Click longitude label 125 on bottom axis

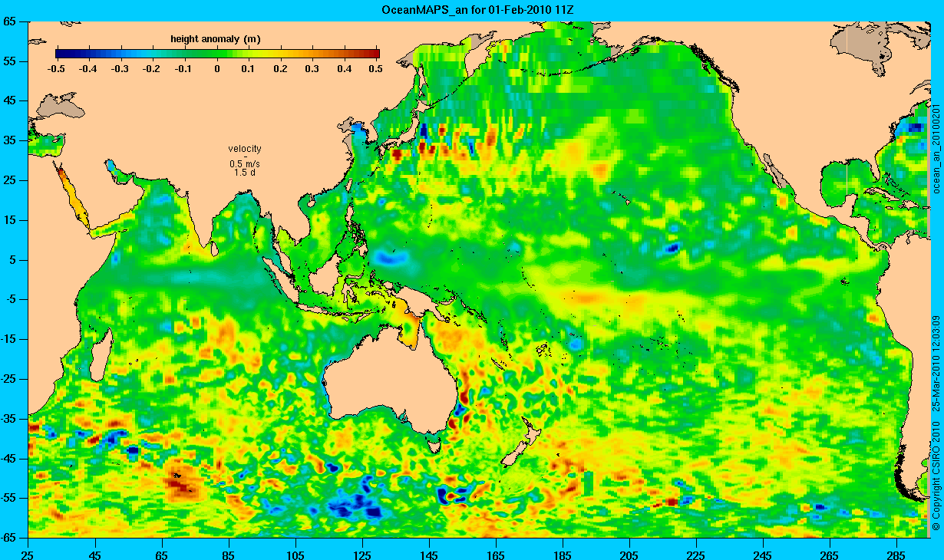pos(362,554)
